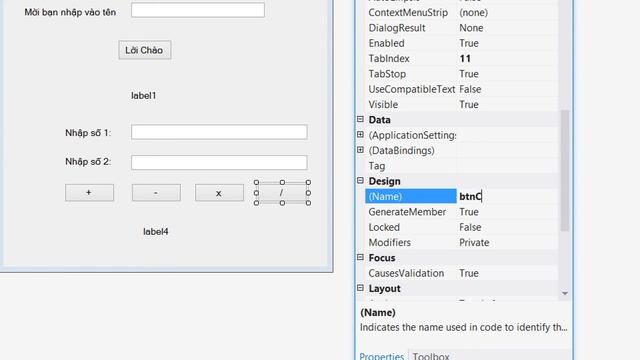Select the divide (/) button

282,193
